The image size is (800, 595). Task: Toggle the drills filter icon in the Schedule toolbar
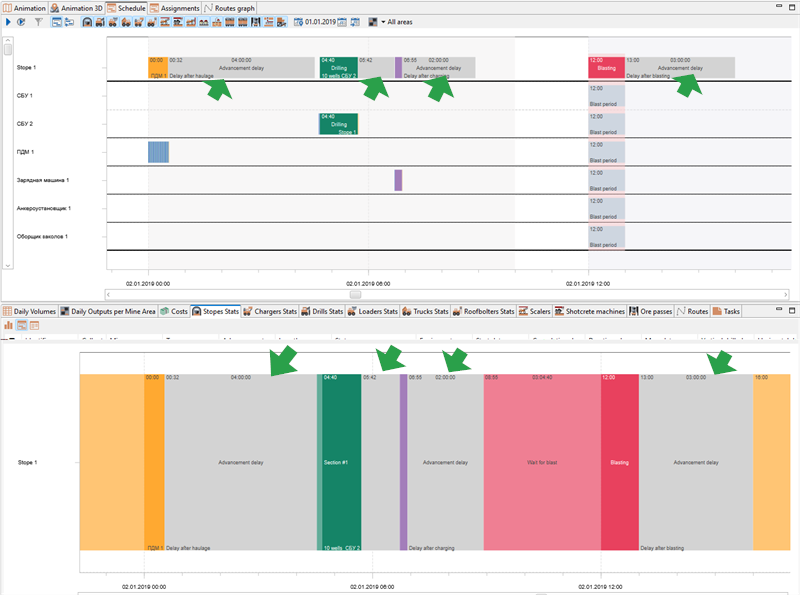[100, 22]
